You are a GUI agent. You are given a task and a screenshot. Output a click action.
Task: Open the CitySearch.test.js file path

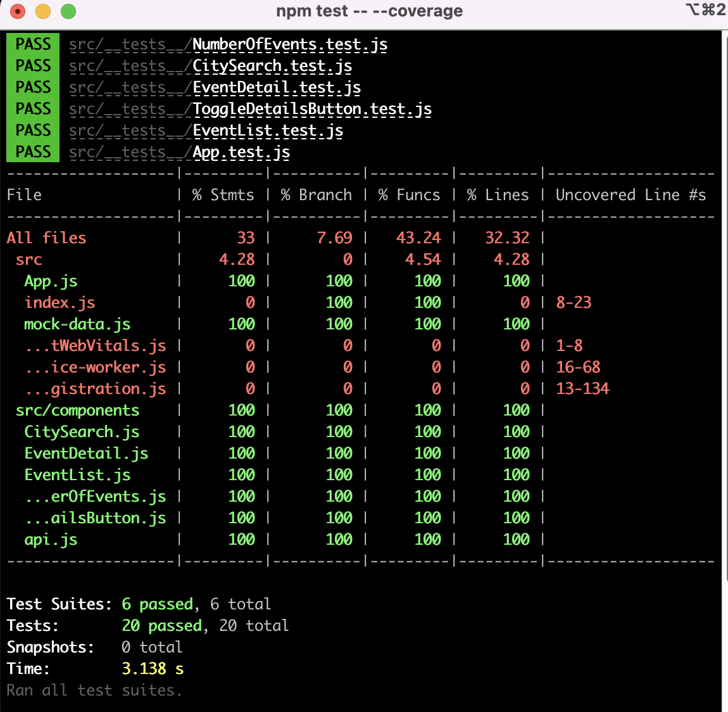point(210,66)
